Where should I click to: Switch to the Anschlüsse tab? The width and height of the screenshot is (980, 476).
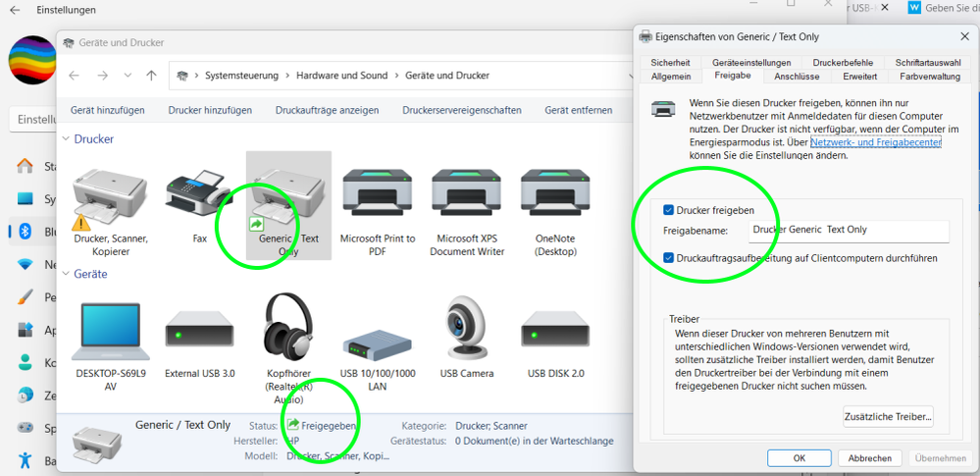coord(796,76)
